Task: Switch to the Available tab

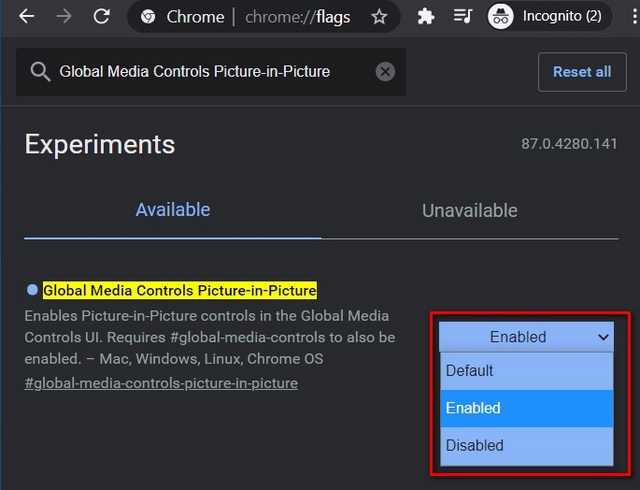Action: click(173, 210)
